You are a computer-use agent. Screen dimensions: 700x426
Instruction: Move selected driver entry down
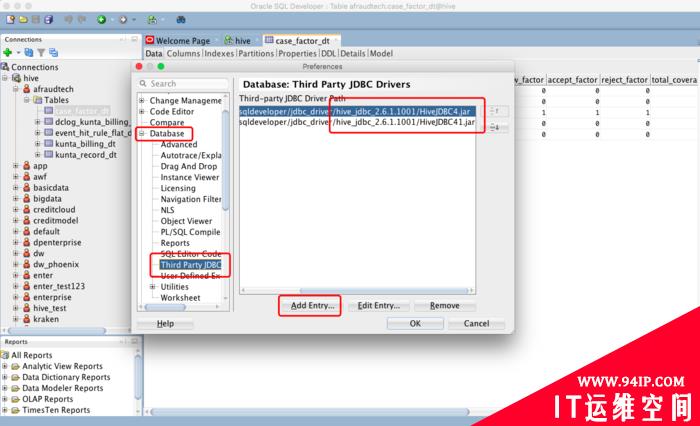click(496, 128)
